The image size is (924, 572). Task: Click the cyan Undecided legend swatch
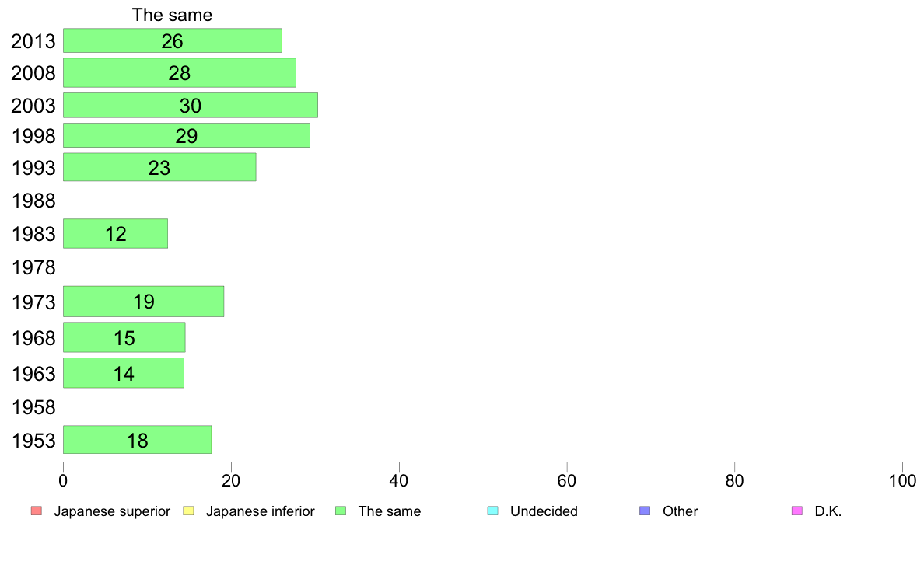click(x=492, y=511)
